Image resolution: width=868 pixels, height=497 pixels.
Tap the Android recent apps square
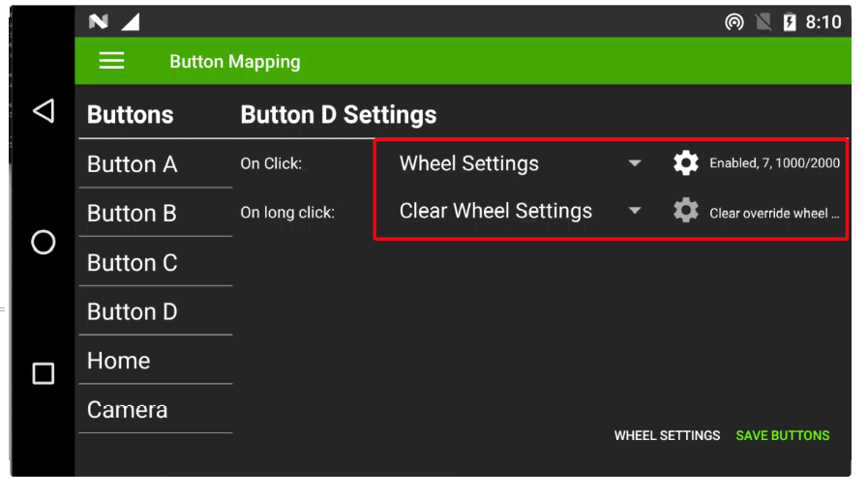[x=44, y=373]
